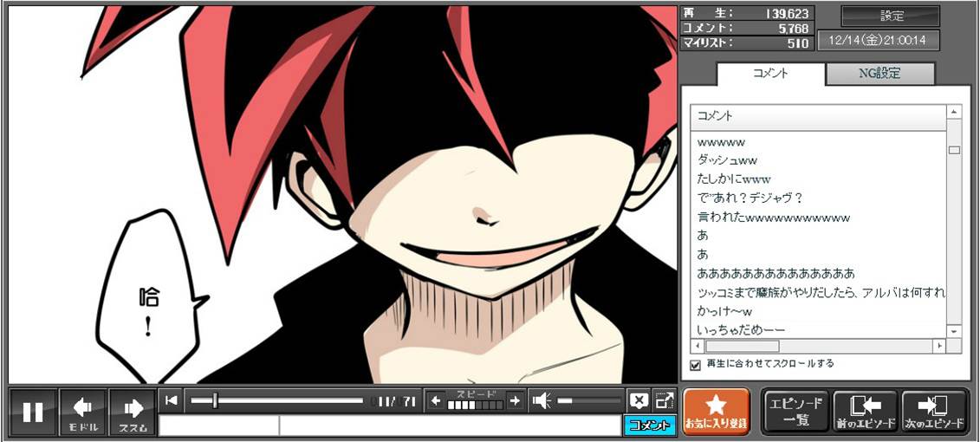The width and height of the screenshot is (980, 442).
Task: Toggle the scroll-with-playback checkbox
Action: 695,365
